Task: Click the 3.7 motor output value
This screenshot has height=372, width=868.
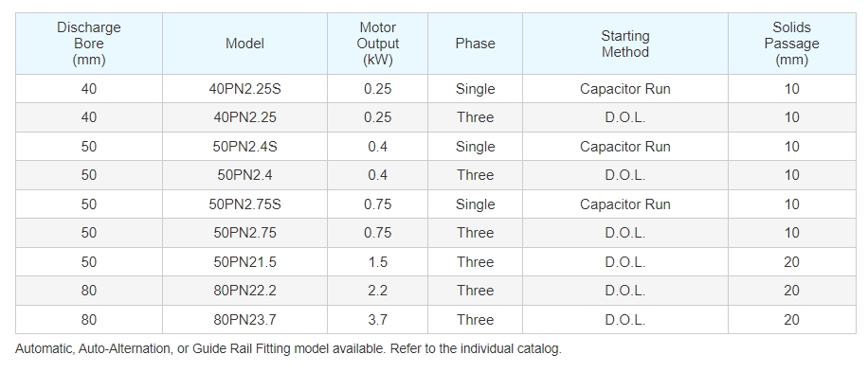Action: [377, 320]
